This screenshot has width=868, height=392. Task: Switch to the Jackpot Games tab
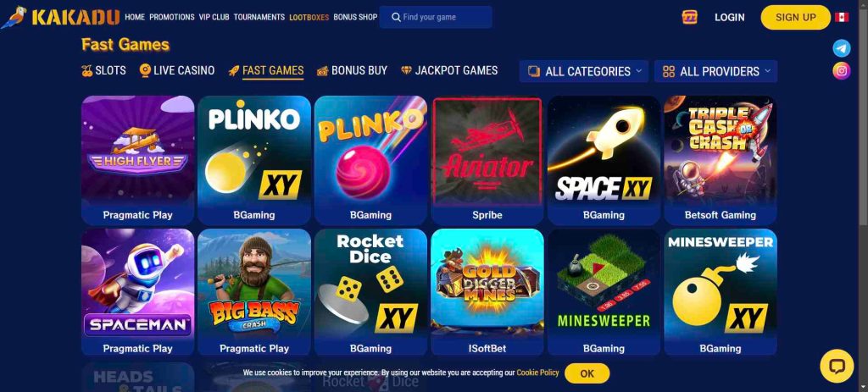click(x=449, y=70)
